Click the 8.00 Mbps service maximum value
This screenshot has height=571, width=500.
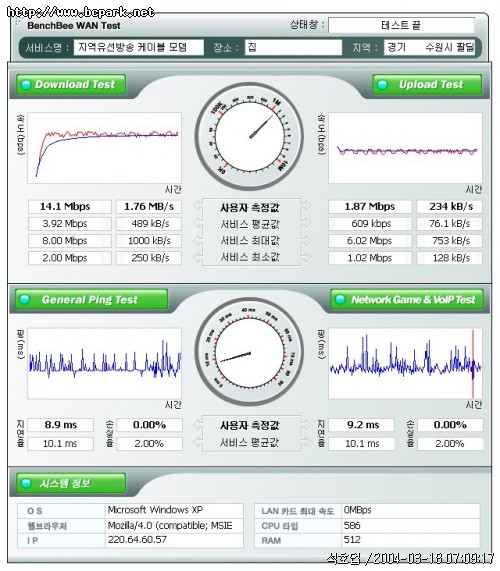70,241
